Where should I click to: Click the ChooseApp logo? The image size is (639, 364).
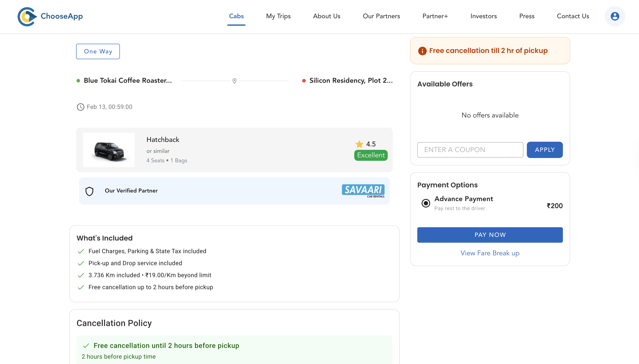click(50, 16)
